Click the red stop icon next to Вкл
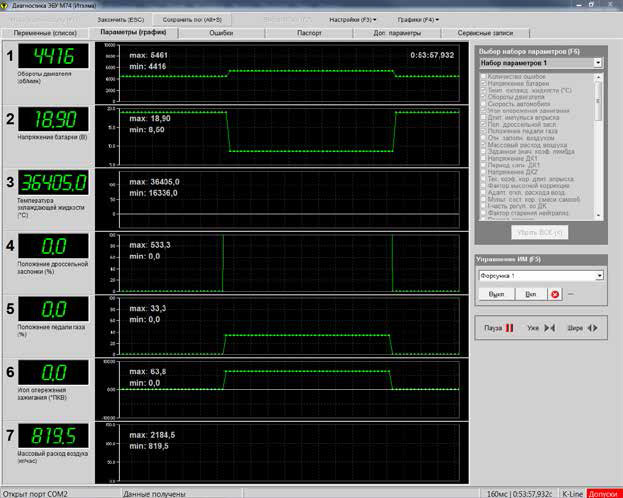Viewport: 623px width, 498px height. pyautogui.click(x=557, y=294)
